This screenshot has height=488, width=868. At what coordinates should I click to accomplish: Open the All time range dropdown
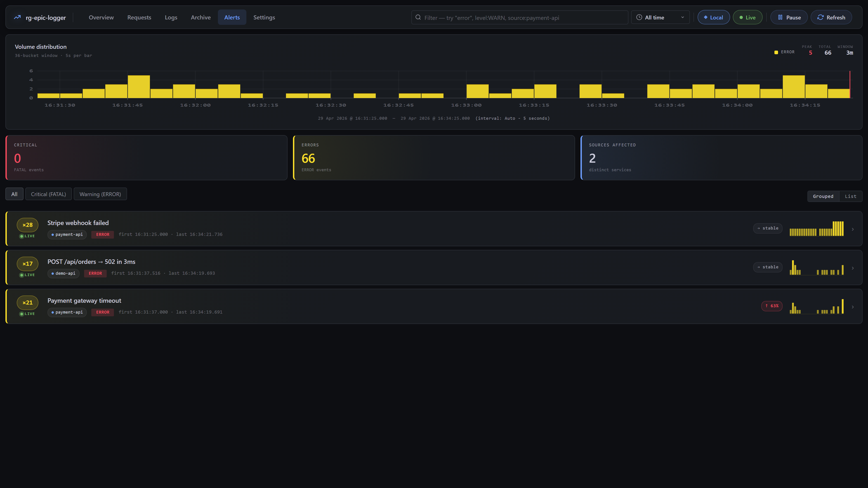pyautogui.click(x=660, y=17)
